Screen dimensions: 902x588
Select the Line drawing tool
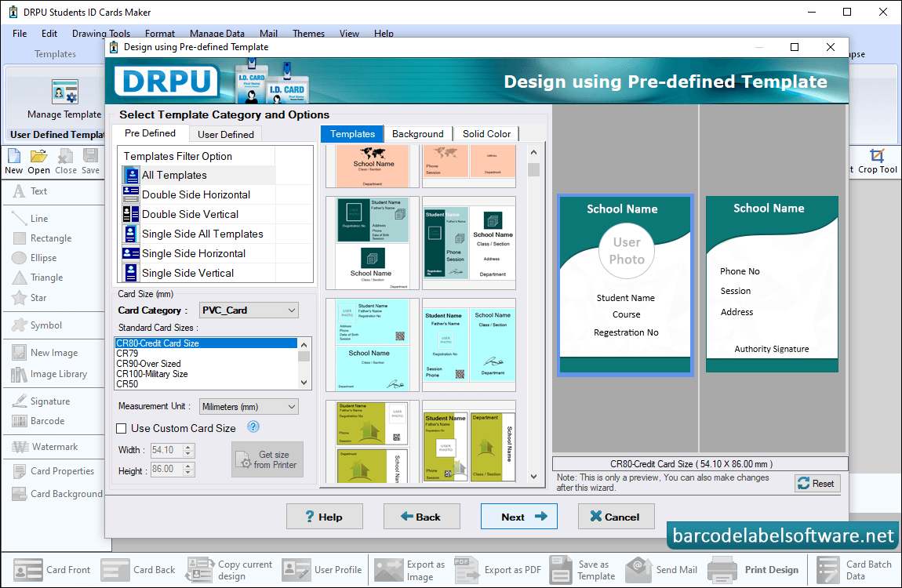[31, 219]
